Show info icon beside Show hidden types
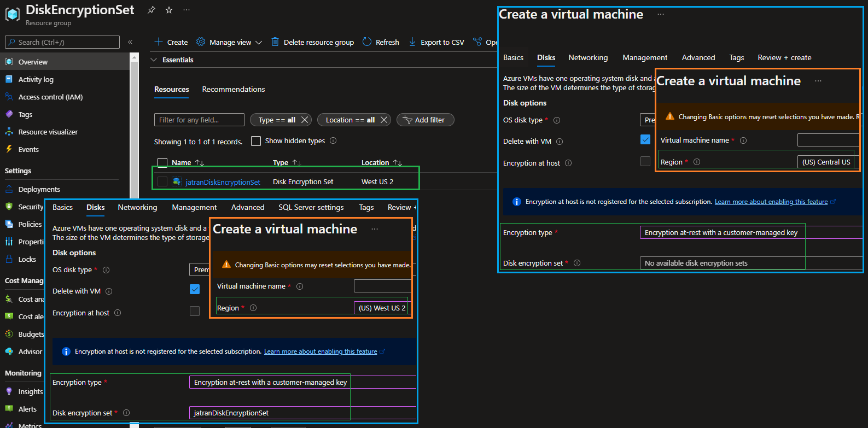 [x=333, y=141]
